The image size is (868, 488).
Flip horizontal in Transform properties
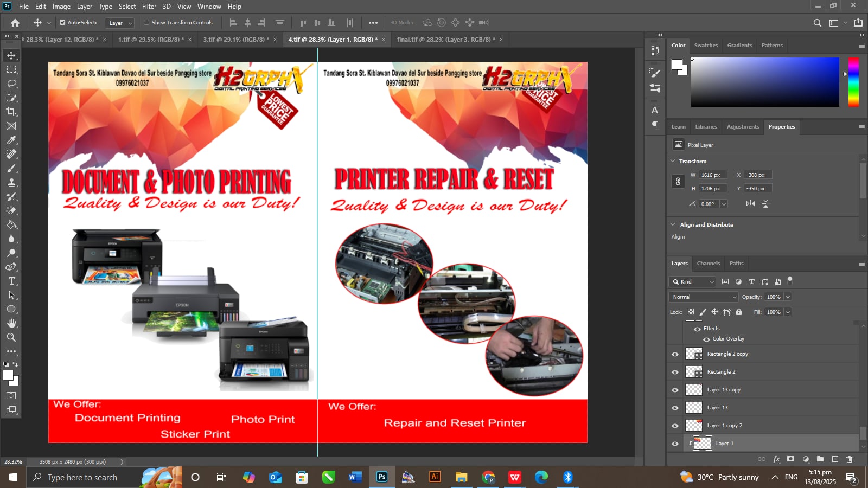point(750,204)
